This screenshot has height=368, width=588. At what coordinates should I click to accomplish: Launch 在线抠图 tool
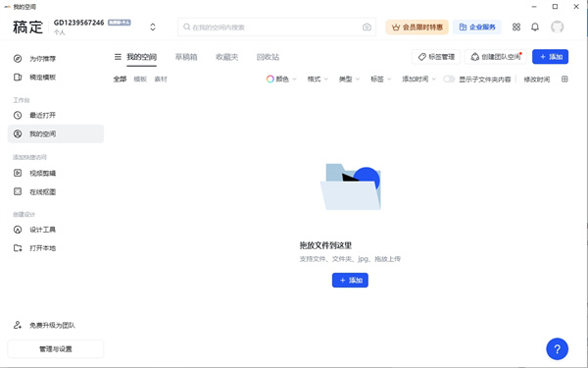(x=56, y=192)
